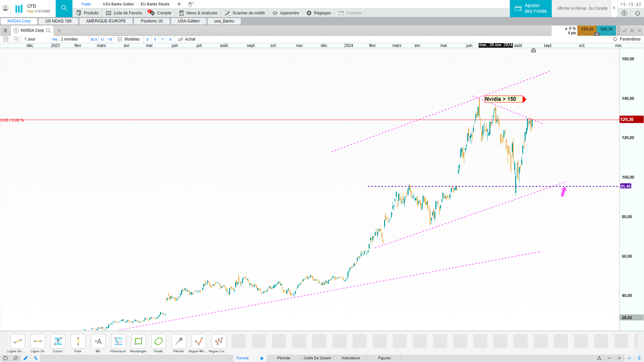Toggle the Favoris star icon
Screen dimensions: 644x362
coord(262,358)
